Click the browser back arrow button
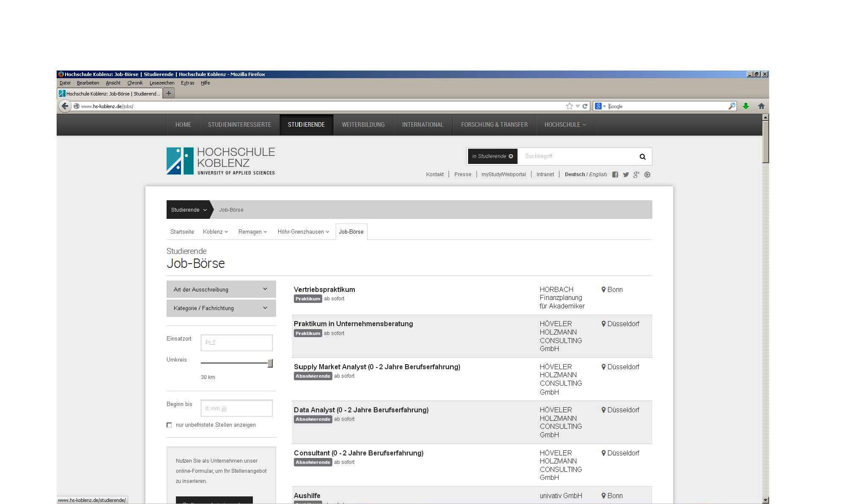Image resolution: width=841 pixels, height=504 pixels. pyautogui.click(x=65, y=106)
